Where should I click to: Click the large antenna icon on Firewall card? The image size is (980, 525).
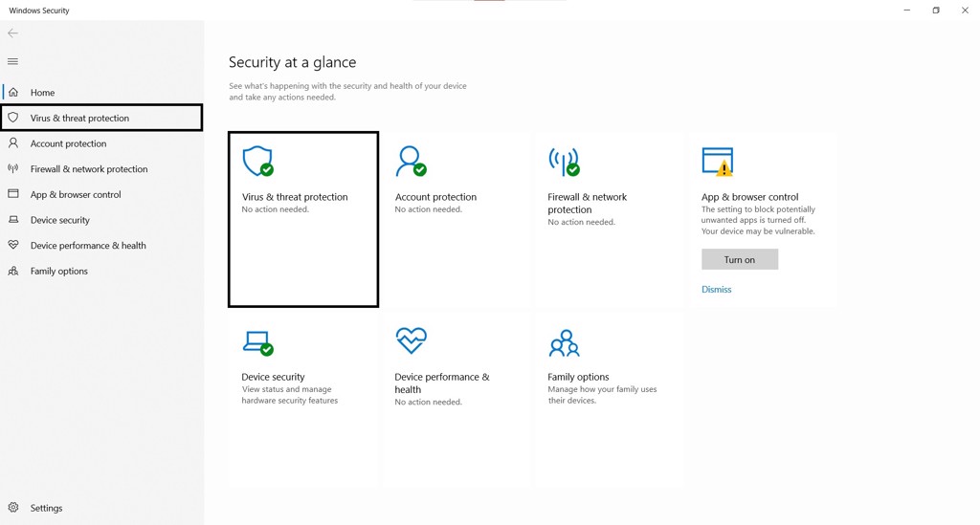[564, 161]
